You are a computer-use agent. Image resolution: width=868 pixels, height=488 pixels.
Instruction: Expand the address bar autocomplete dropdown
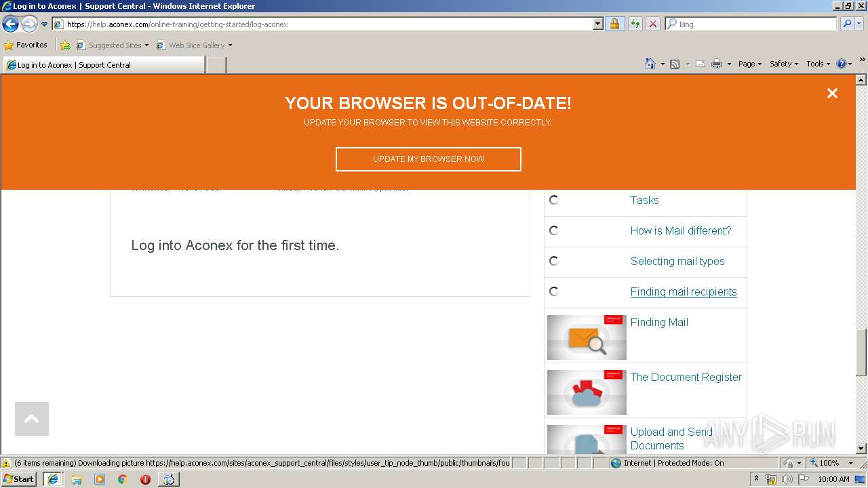coord(597,24)
